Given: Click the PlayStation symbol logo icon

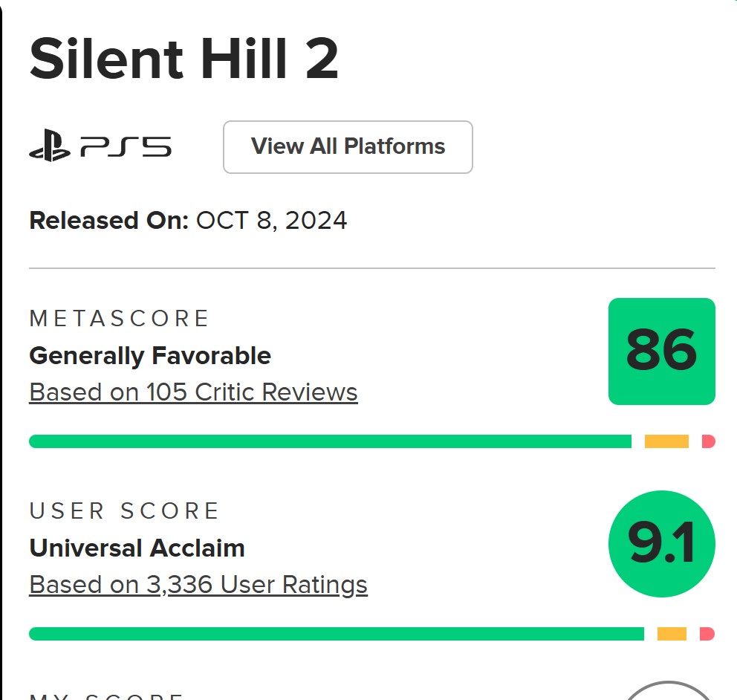Looking at the screenshot, I should pyautogui.click(x=50, y=146).
